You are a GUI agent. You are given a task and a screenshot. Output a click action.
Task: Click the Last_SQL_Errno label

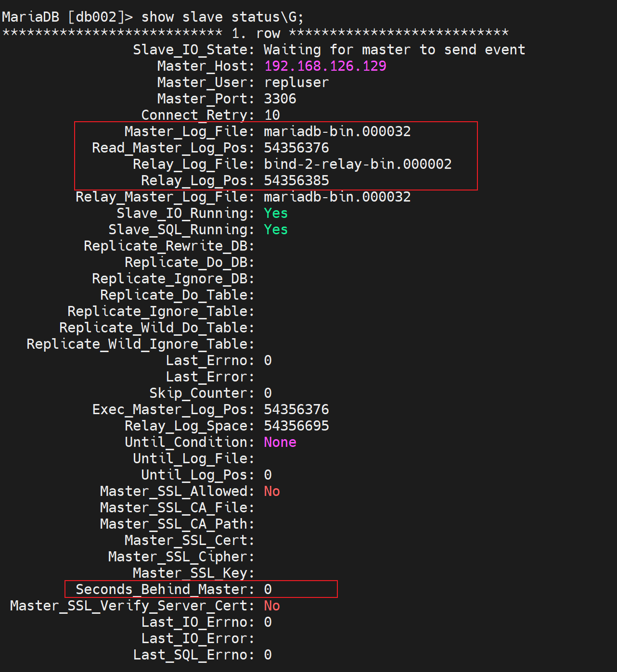point(193,655)
